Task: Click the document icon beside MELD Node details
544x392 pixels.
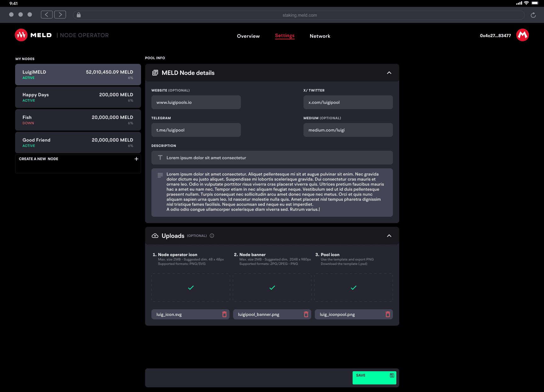Action: coord(155,72)
